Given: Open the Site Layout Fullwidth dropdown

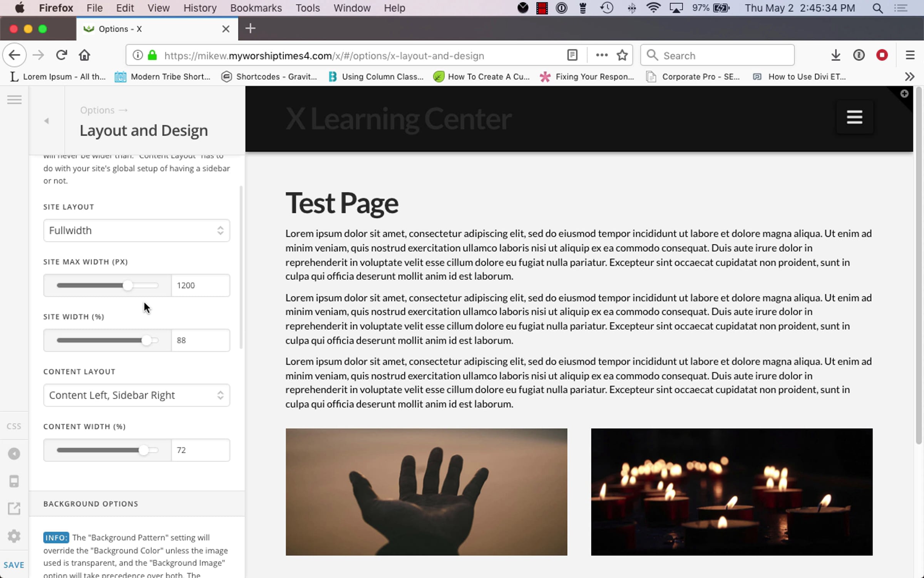Looking at the screenshot, I should tap(137, 230).
